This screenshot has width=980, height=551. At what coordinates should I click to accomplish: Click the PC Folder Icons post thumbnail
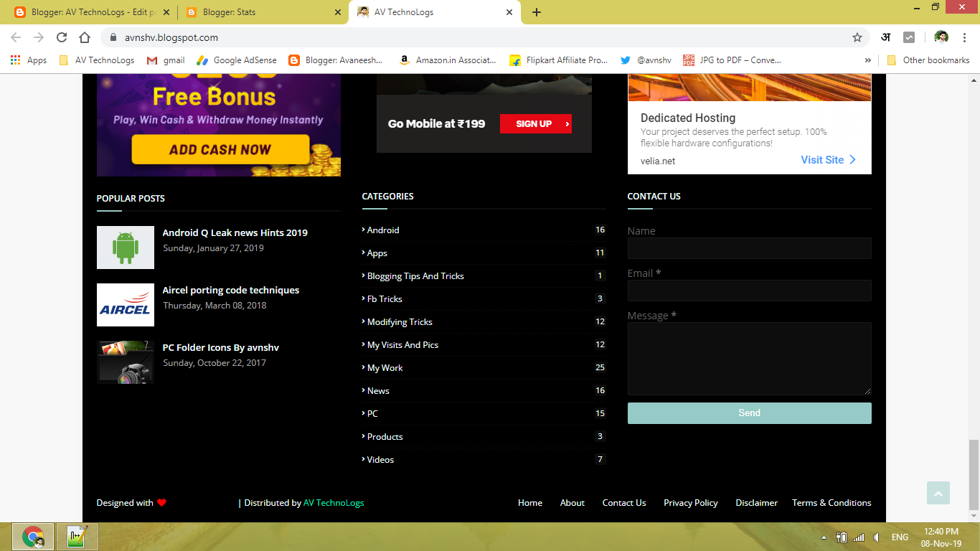126,362
